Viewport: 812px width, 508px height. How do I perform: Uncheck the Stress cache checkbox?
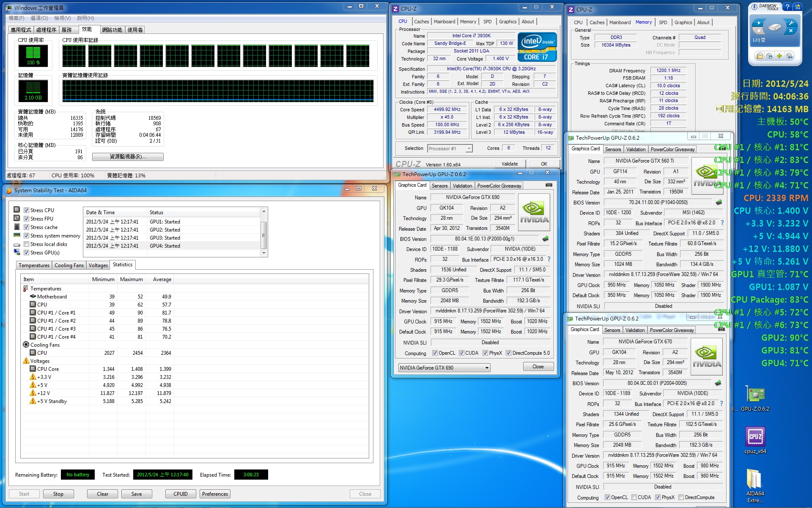point(26,227)
